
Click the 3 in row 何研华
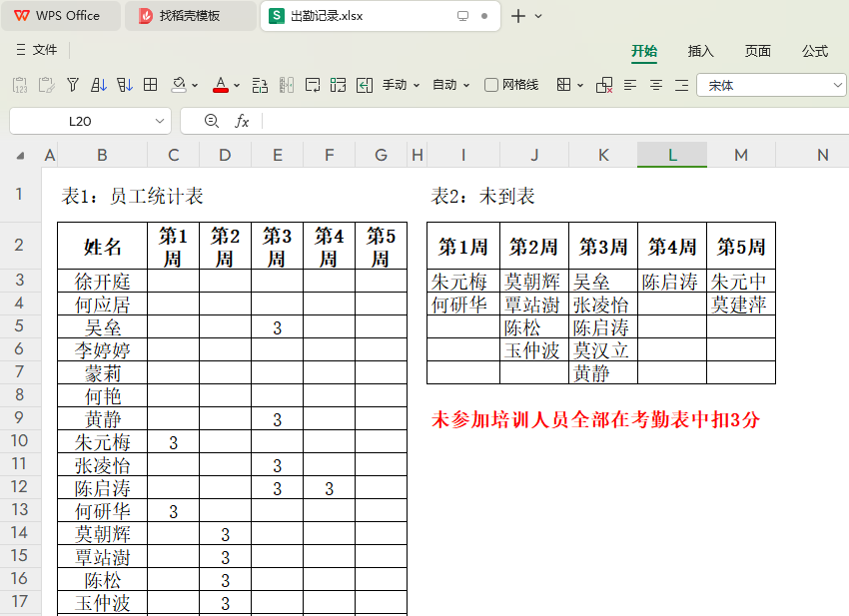(173, 511)
